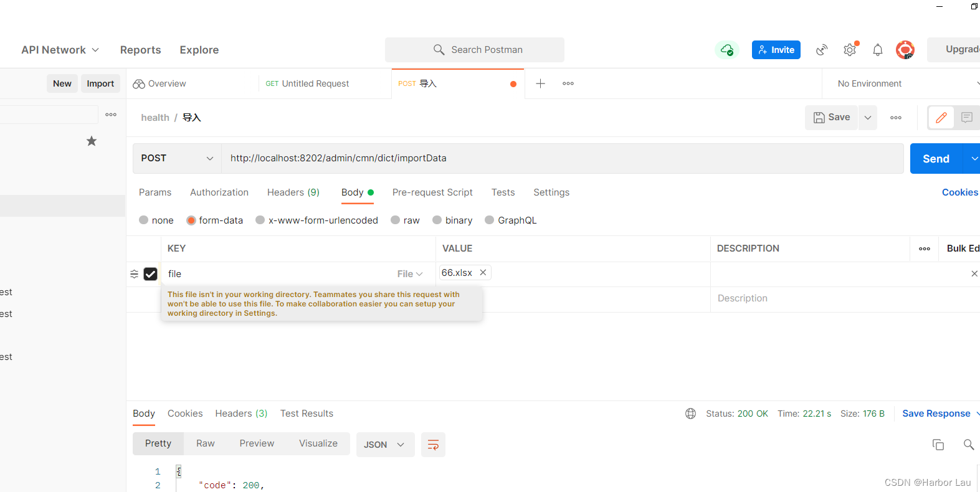Remove the 66.xlsx attached file
Screen dimensions: 980x492
(x=483, y=273)
